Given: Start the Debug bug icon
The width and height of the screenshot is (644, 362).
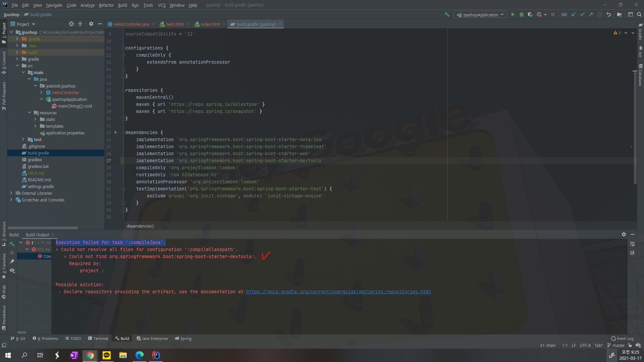Looking at the screenshot, I should [521, 14].
